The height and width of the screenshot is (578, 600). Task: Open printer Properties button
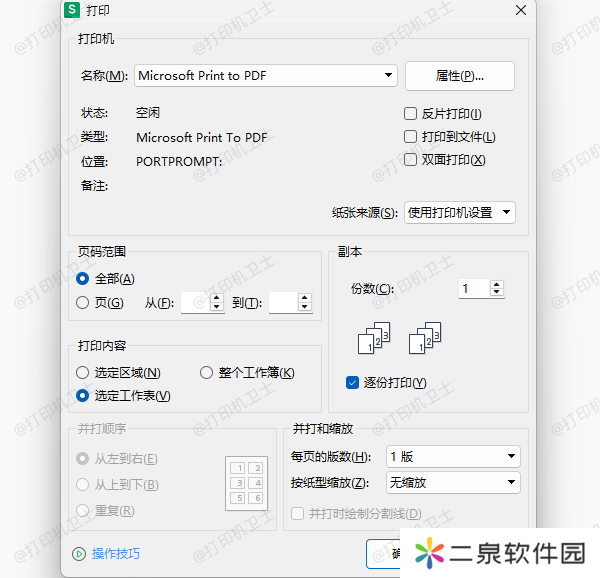pos(460,76)
